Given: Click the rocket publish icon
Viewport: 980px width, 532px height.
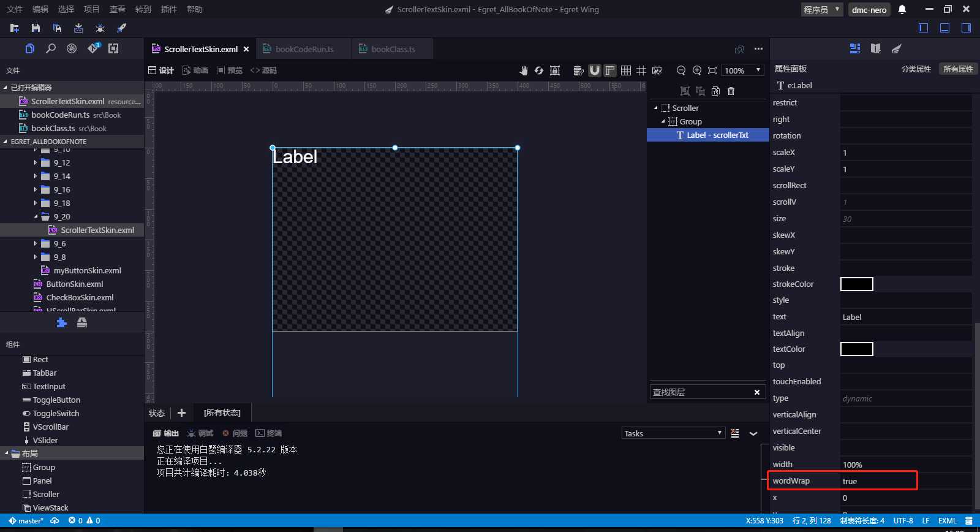Looking at the screenshot, I should coord(121,28).
